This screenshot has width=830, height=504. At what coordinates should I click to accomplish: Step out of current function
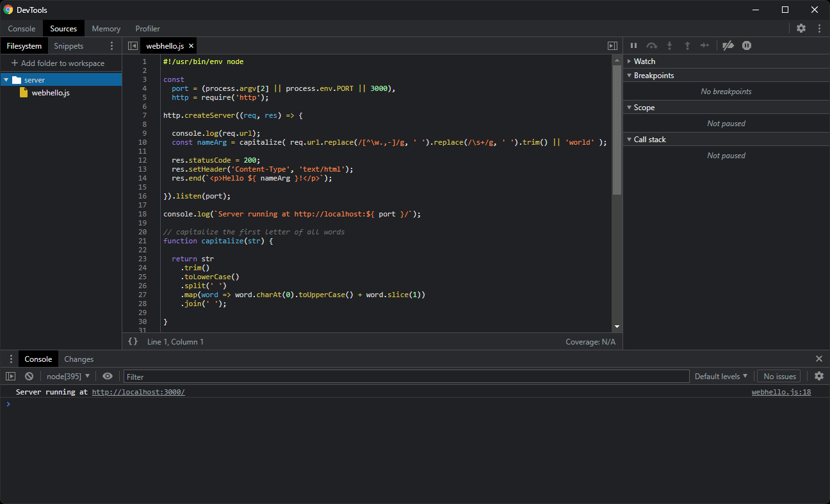coord(687,45)
